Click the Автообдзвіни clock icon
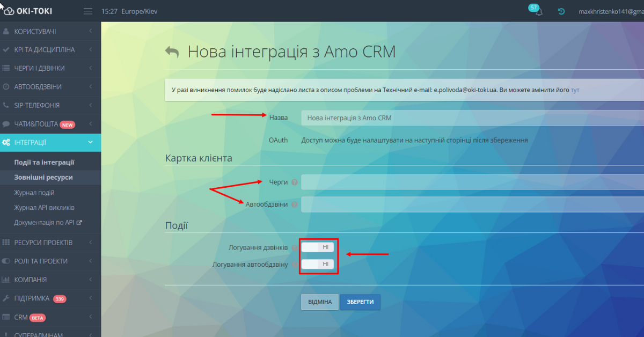 (x=6, y=86)
